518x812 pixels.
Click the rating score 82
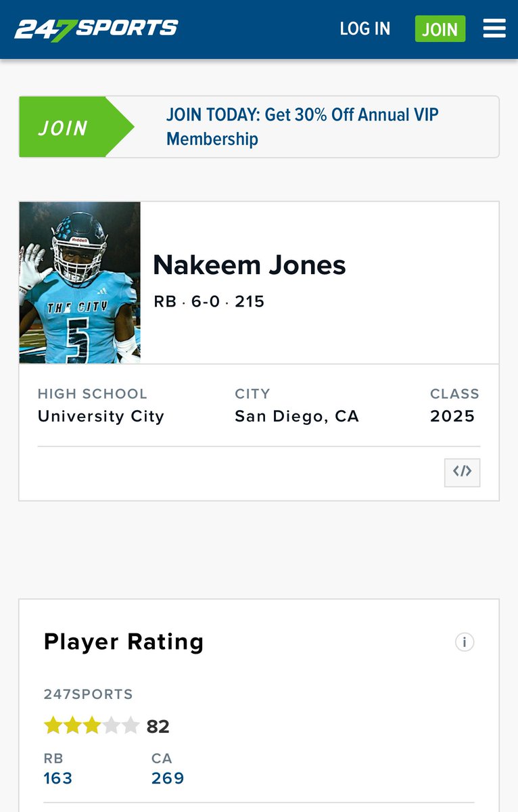click(x=158, y=727)
